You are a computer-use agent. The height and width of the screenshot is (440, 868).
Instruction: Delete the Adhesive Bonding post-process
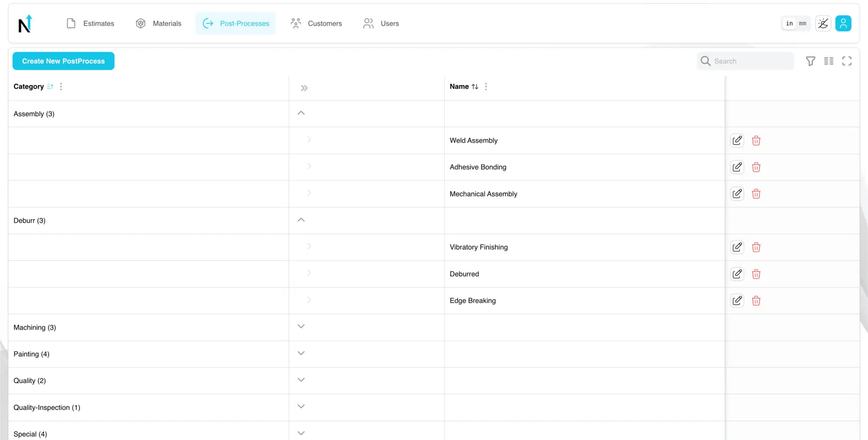point(756,167)
